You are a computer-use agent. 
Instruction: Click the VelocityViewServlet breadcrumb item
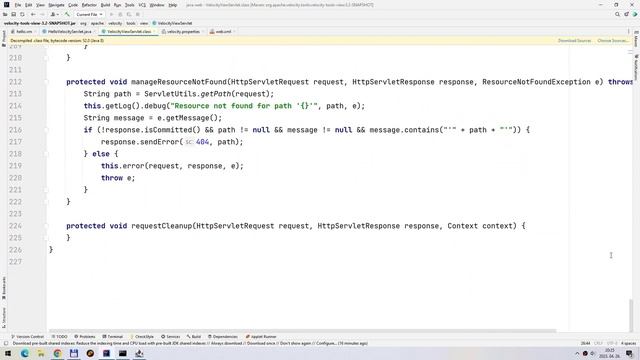click(x=172, y=23)
